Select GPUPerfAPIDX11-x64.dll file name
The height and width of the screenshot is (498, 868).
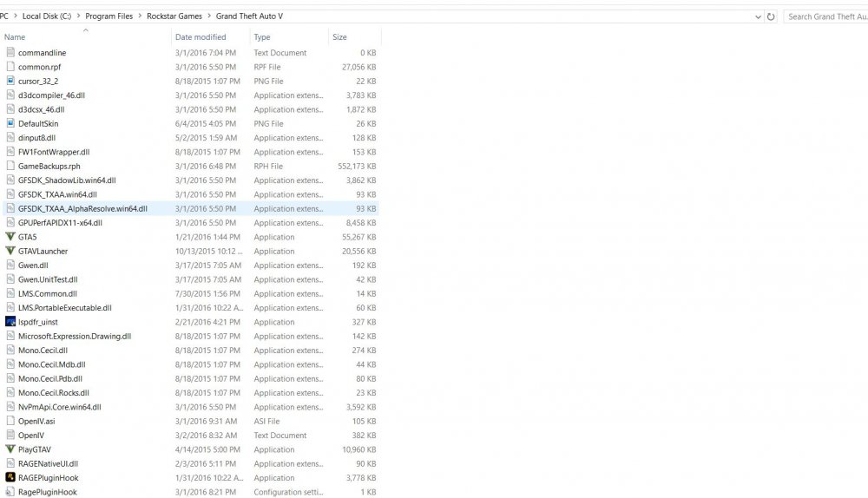[x=61, y=223]
